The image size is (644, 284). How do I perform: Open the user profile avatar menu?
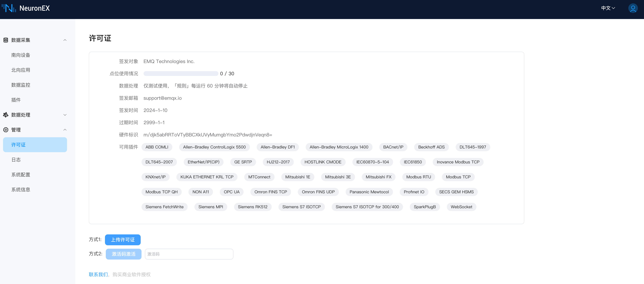tap(633, 8)
